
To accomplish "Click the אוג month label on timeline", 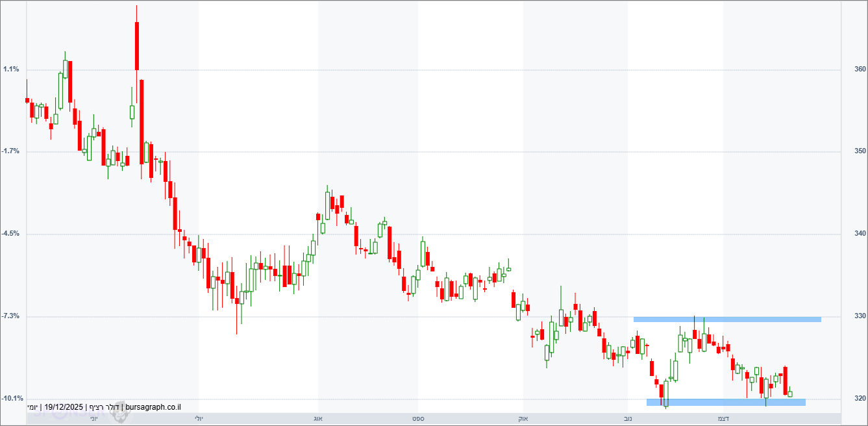I will [318, 419].
